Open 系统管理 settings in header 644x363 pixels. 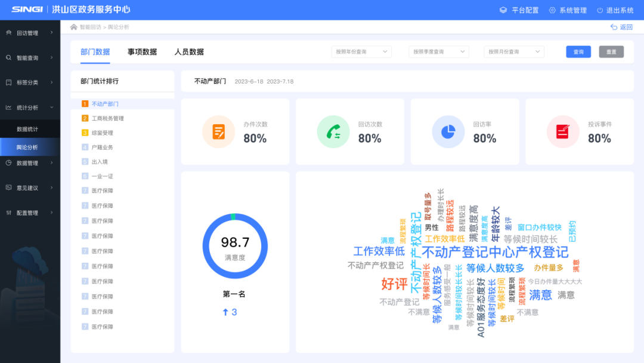coord(568,10)
